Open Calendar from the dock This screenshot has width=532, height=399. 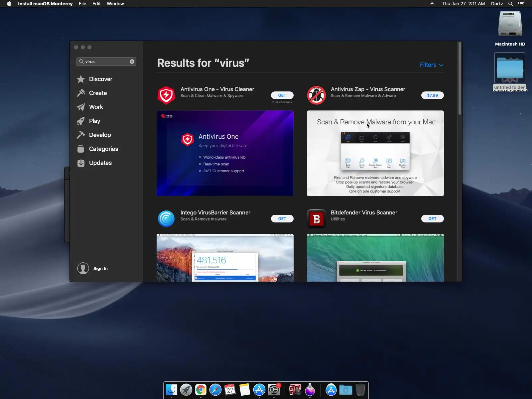click(230, 390)
